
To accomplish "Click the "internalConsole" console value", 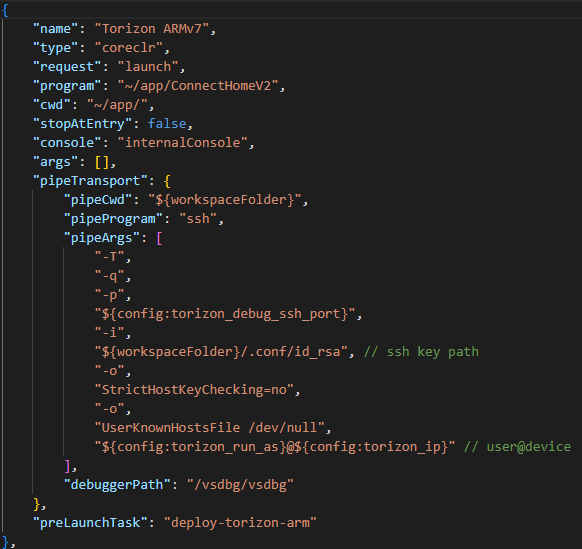I will [182, 143].
